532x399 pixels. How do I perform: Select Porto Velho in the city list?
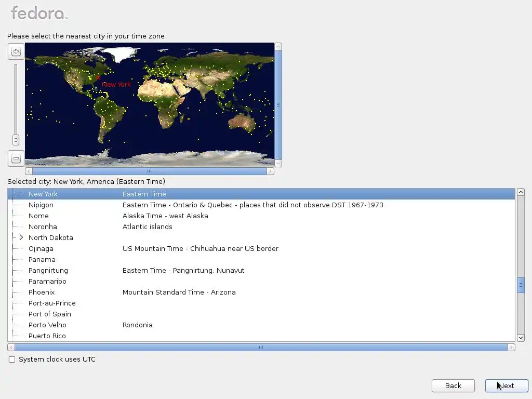tap(47, 325)
